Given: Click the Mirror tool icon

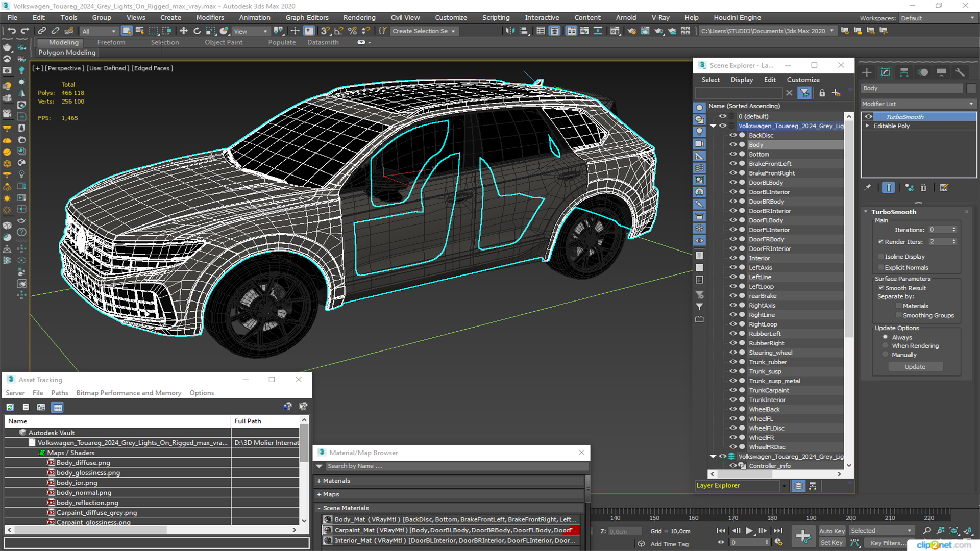Looking at the screenshot, I should pos(510,31).
